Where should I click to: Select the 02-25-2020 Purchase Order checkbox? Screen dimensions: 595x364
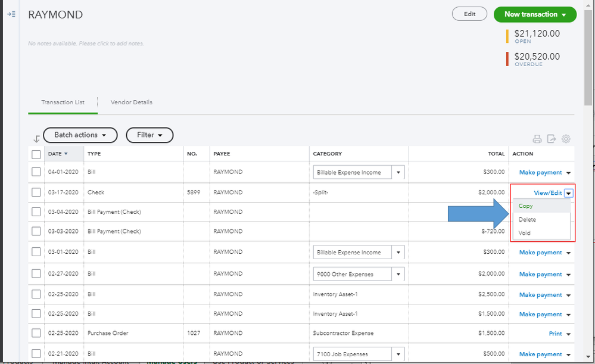pos(36,333)
